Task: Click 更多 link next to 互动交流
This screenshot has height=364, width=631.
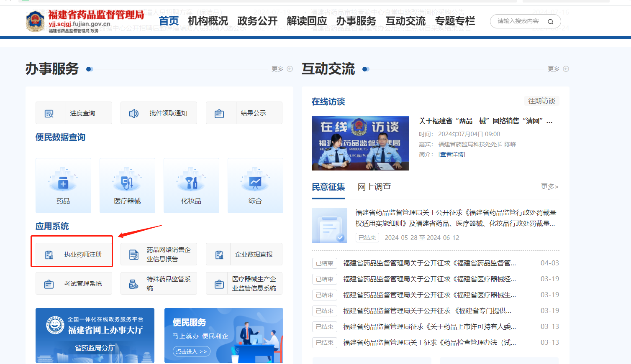Action: 554,69
